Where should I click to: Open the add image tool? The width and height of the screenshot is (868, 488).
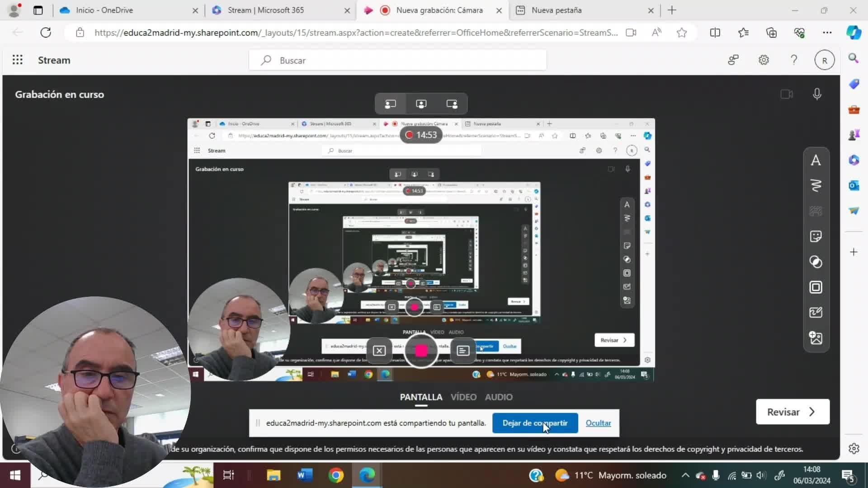pyautogui.click(x=816, y=338)
